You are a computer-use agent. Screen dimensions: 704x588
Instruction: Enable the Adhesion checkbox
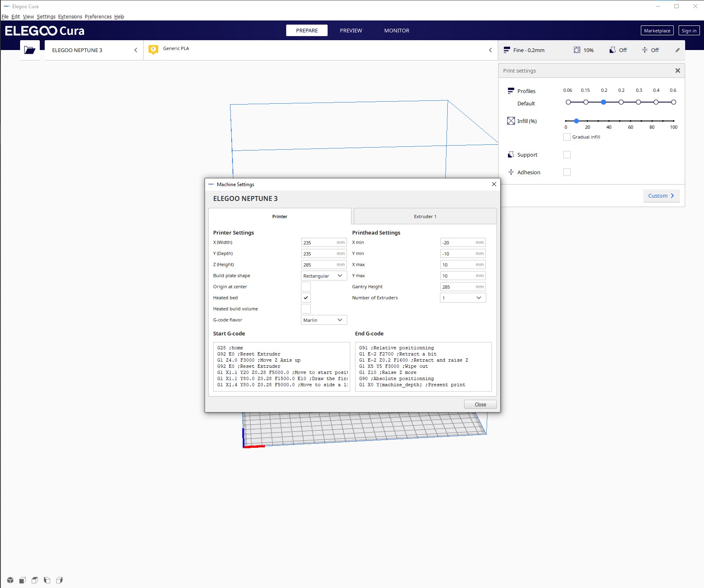567,172
